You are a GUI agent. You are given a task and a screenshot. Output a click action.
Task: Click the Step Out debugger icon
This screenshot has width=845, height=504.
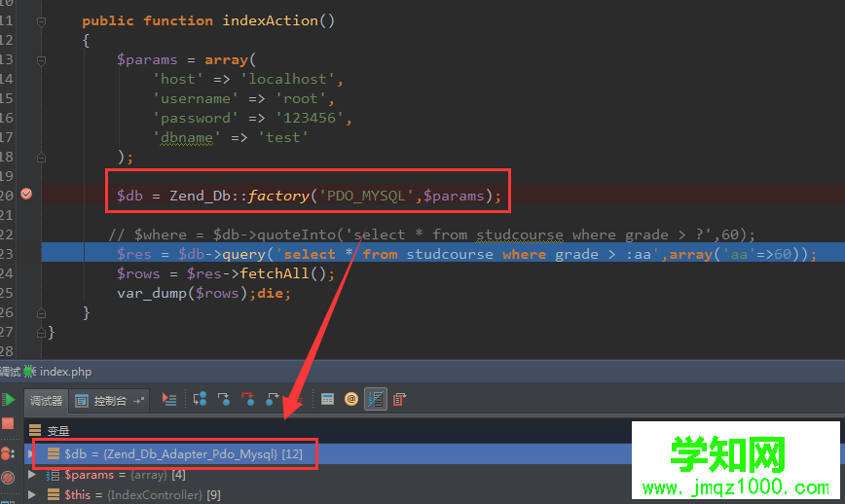[273, 400]
